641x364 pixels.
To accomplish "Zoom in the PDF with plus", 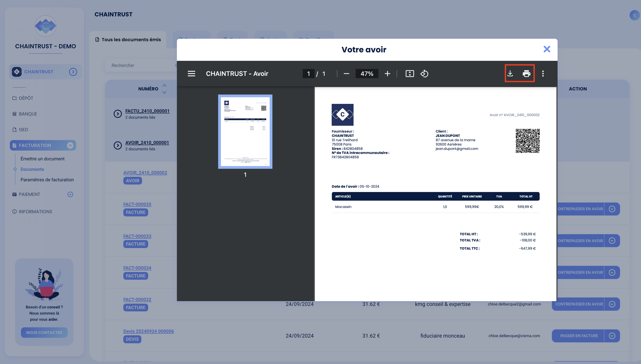I will 387,74.
